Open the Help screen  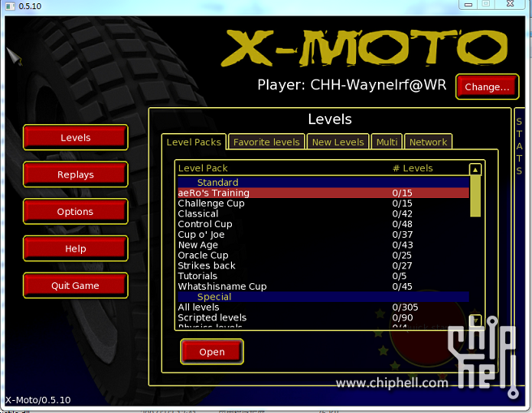[x=75, y=248]
